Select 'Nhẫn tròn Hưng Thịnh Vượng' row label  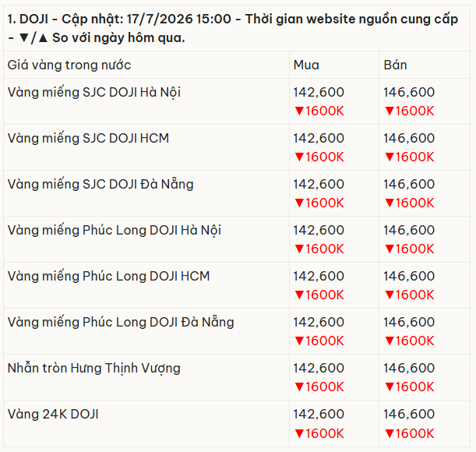94,368
